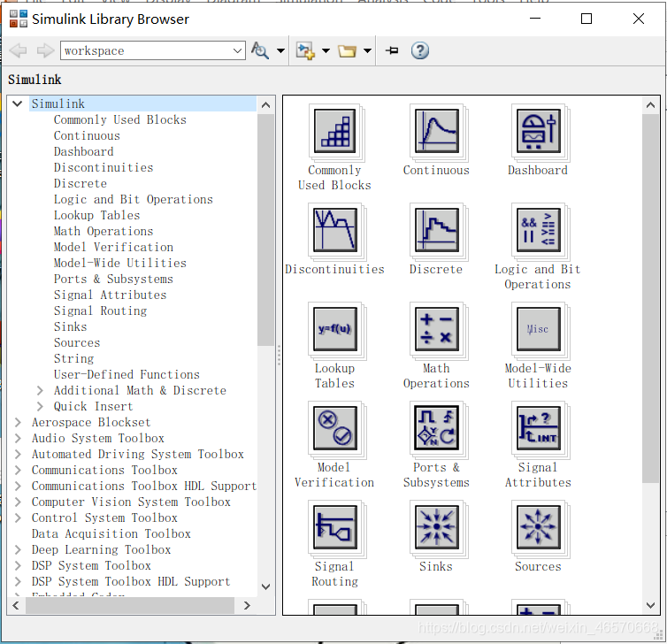Click the open folder icon
Screen dimensions: 667x644
click(x=347, y=51)
